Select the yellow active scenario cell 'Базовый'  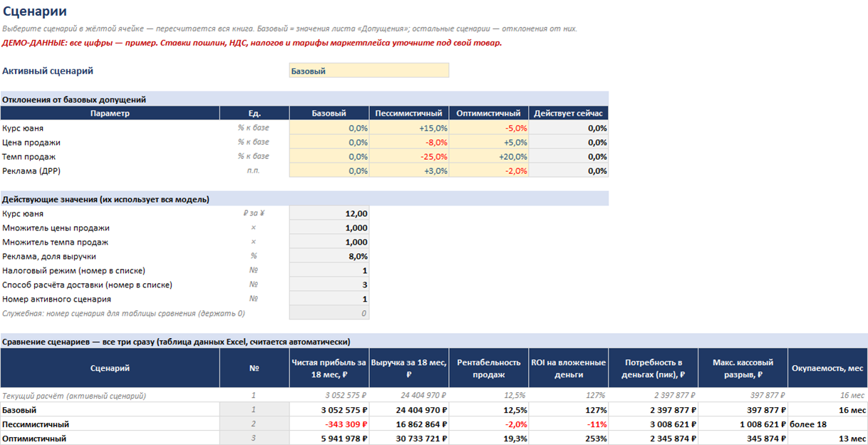click(369, 71)
